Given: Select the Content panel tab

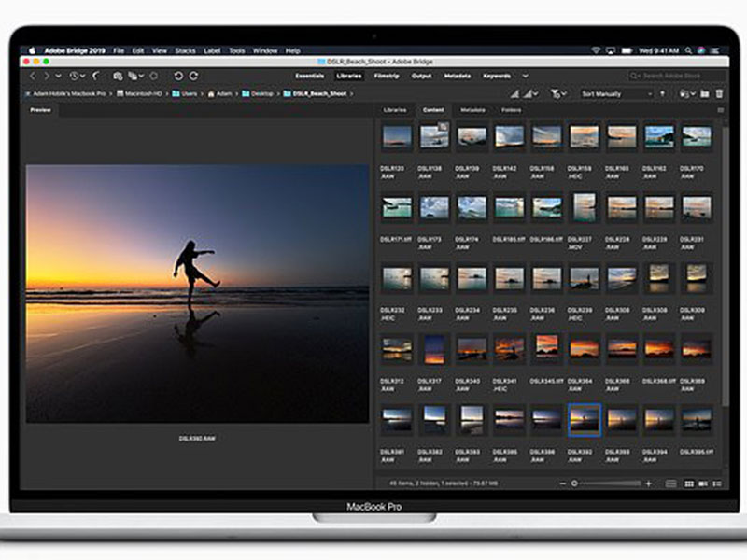Looking at the screenshot, I should pos(433,110).
